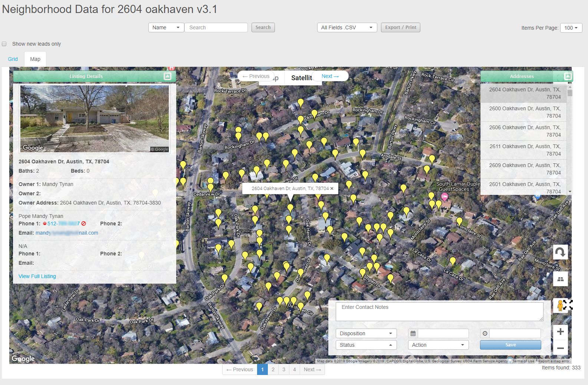Click the rotate map icon
The width and height of the screenshot is (588, 385).
[560, 252]
